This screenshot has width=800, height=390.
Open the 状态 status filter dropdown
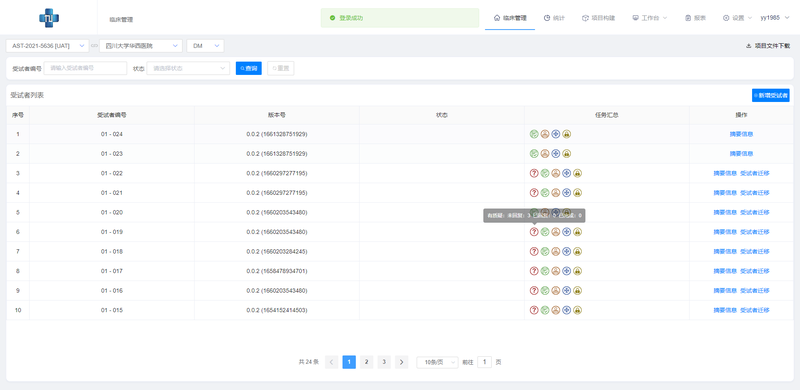(188, 68)
